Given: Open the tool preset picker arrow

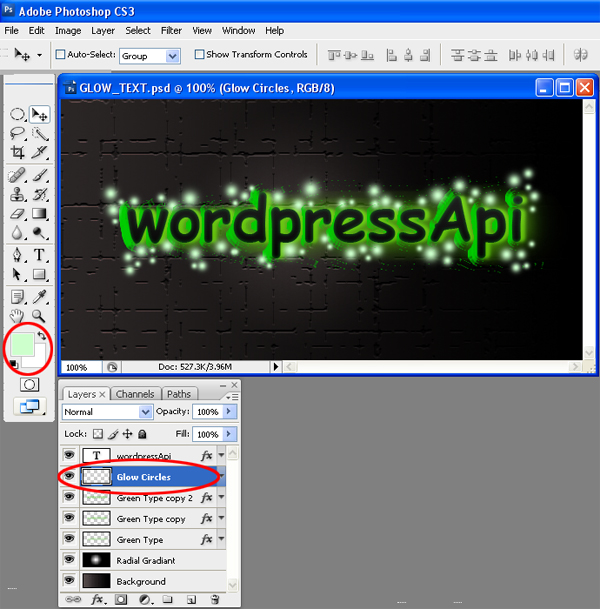Looking at the screenshot, I should pyautogui.click(x=39, y=55).
